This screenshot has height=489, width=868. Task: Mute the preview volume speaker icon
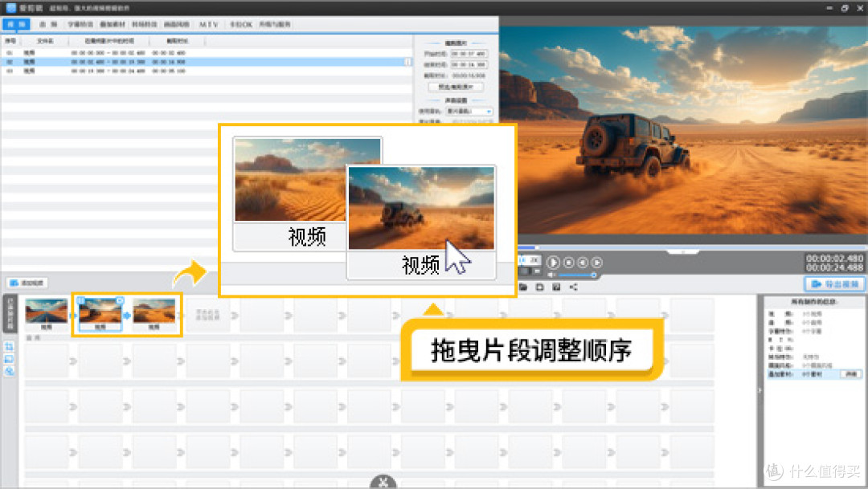551,275
